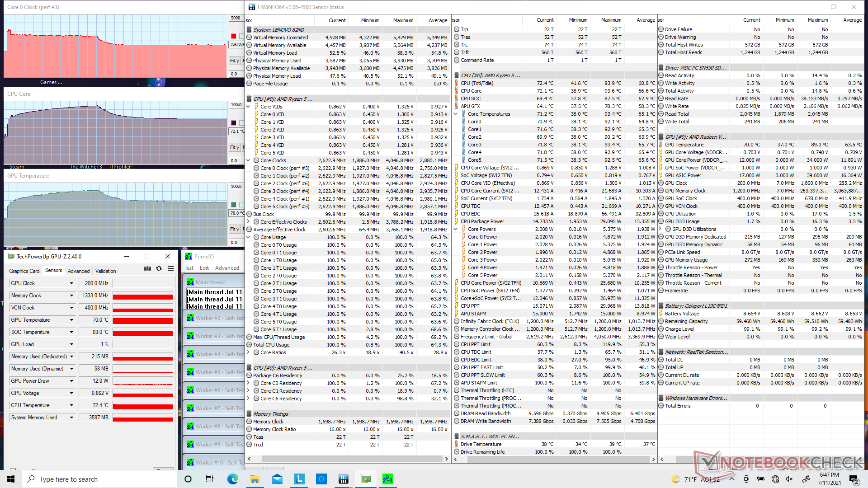The image size is (868, 488).
Task: Open the notification center icon
Action: [x=854, y=479]
